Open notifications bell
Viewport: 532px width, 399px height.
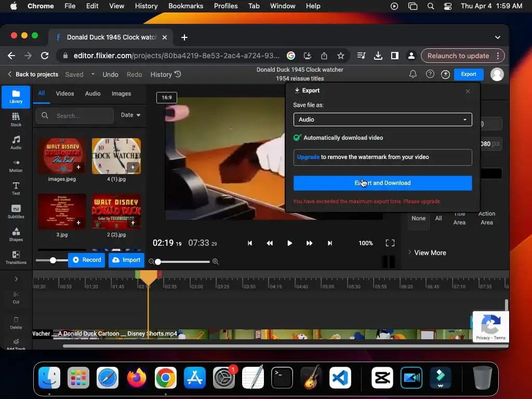point(413,74)
